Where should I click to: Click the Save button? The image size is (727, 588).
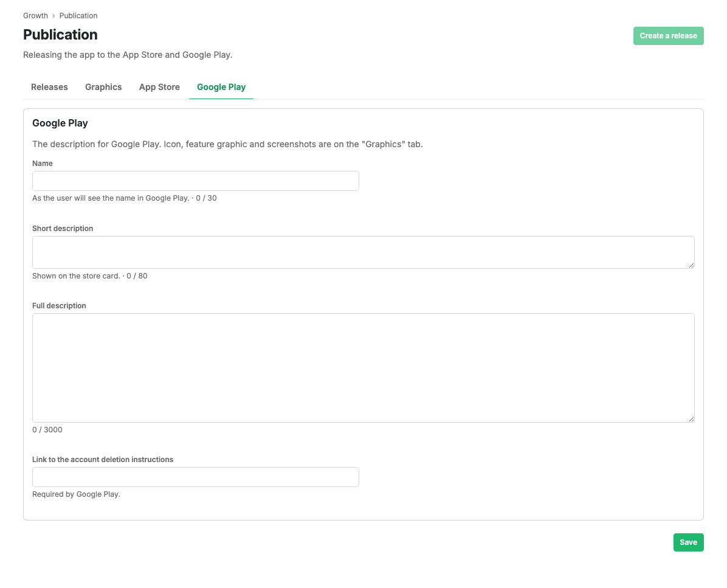point(689,542)
